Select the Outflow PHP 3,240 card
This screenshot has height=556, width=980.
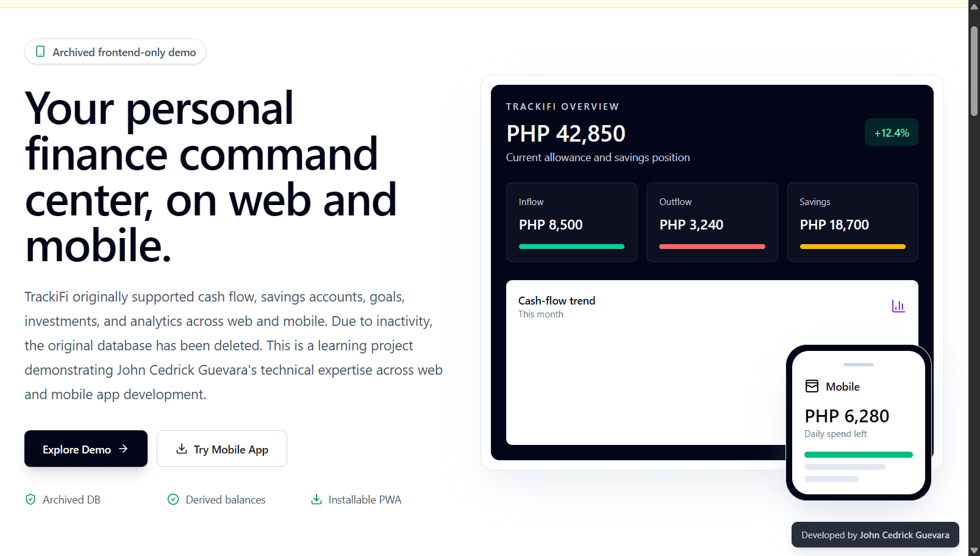(712, 222)
